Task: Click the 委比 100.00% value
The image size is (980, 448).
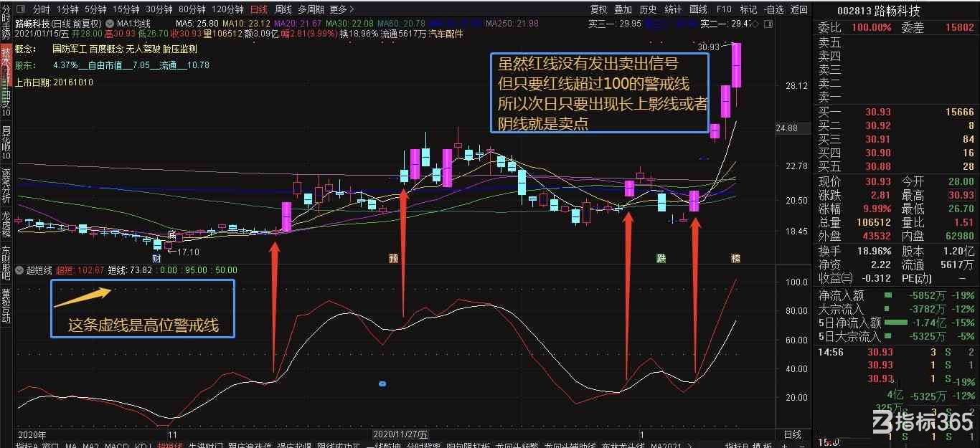Action: point(872,27)
